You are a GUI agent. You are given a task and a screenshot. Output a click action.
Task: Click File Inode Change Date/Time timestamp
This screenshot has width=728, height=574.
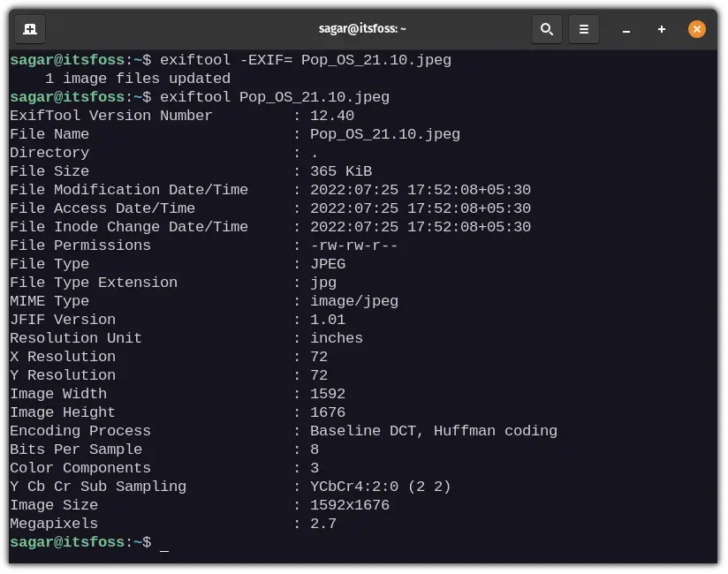[x=421, y=227]
